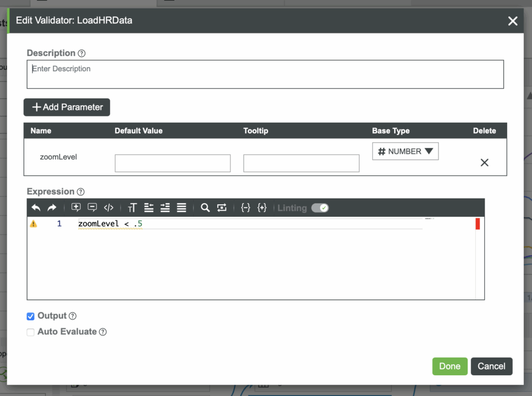The image size is (532, 396).
Task: Click the remove comment icon
Action: click(92, 208)
